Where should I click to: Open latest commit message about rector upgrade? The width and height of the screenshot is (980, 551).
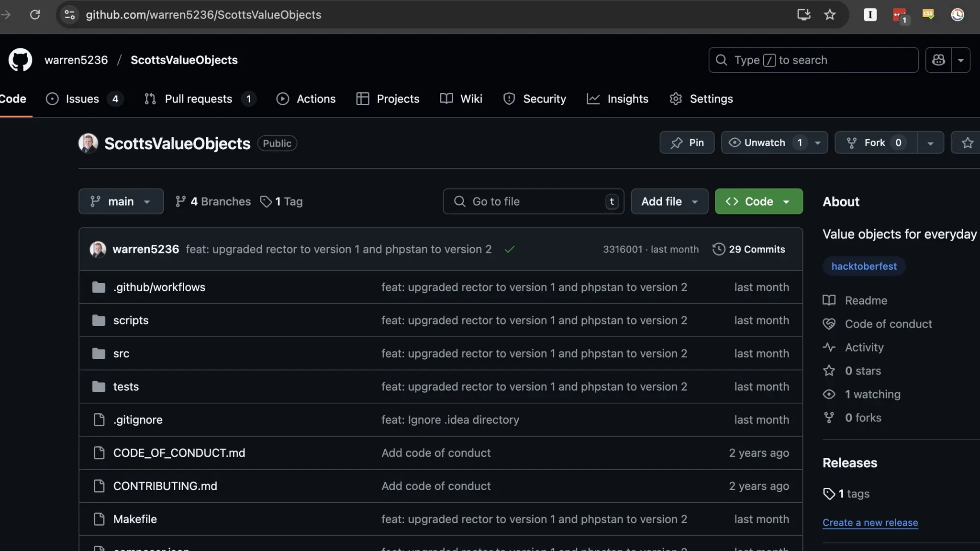point(339,249)
